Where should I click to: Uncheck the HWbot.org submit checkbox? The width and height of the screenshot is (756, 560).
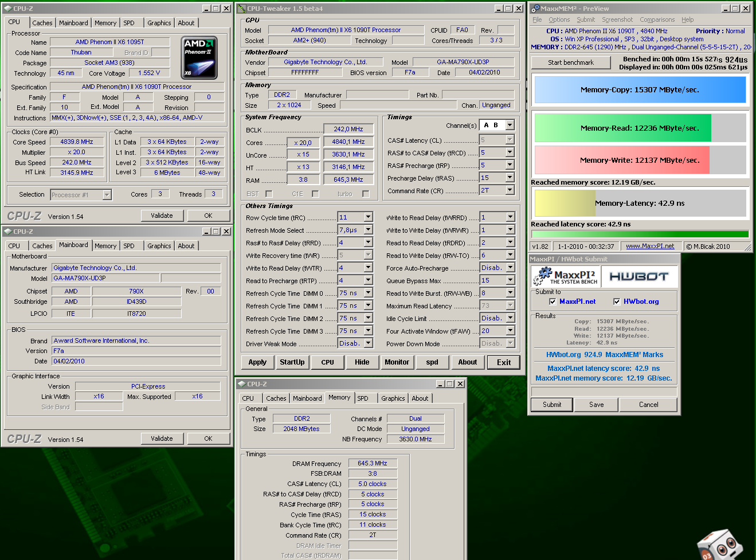(x=617, y=301)
